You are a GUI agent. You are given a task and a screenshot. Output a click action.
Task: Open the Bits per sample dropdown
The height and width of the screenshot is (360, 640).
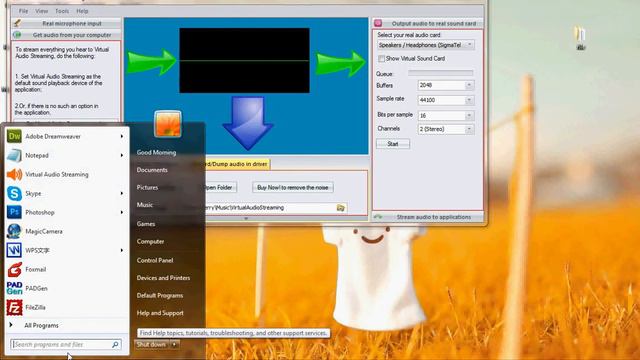[469, 116]
